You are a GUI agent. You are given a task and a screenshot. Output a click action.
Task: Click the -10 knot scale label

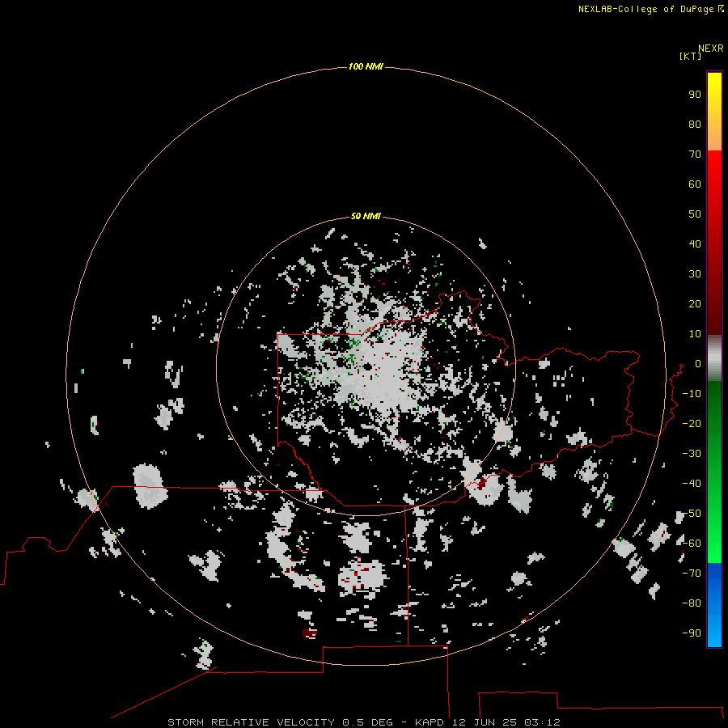coord(692,394)
